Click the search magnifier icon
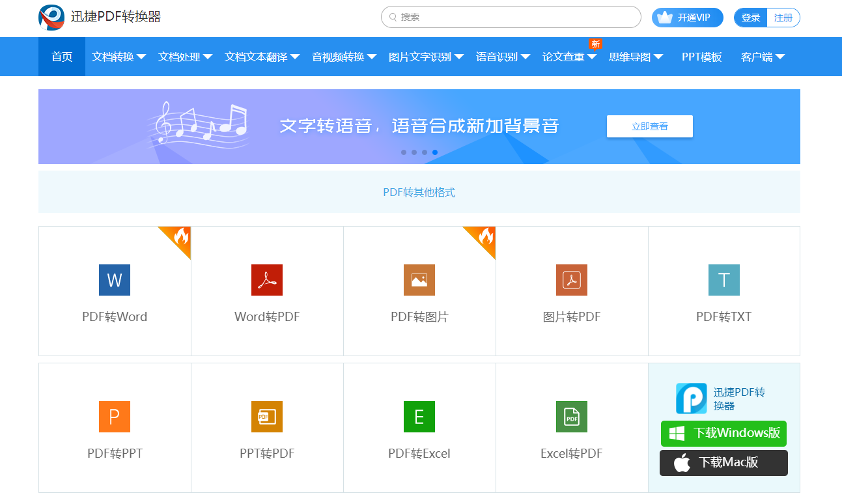The width and height of the screenshot is (842, 504). click(x=393, y=17)
